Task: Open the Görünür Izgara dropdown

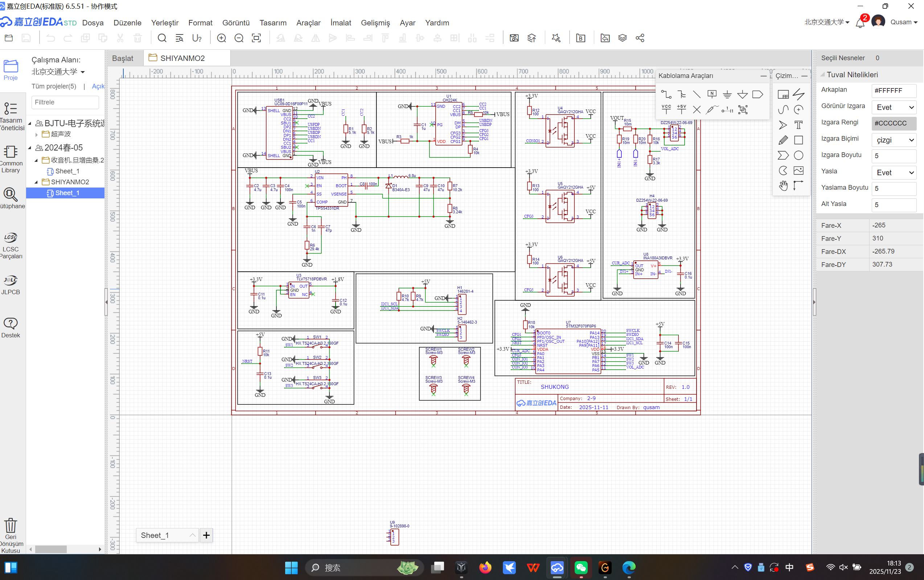Action: (894, 107)
